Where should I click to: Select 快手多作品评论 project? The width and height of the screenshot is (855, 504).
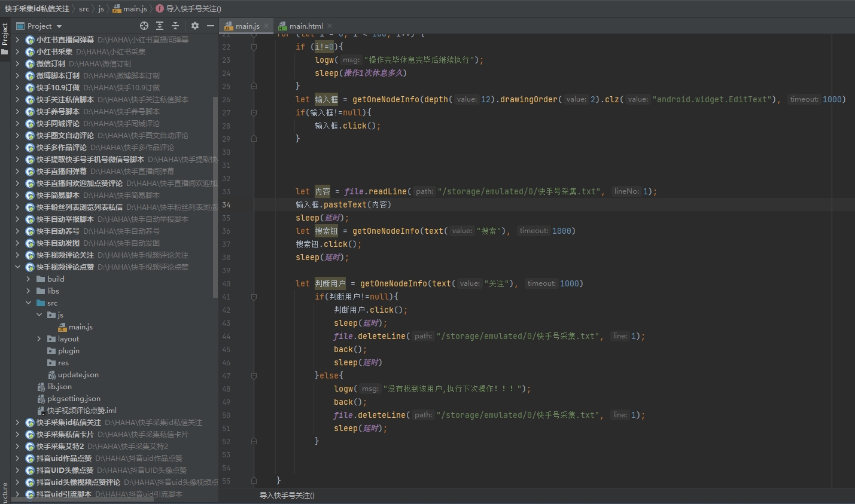[61, 147]
